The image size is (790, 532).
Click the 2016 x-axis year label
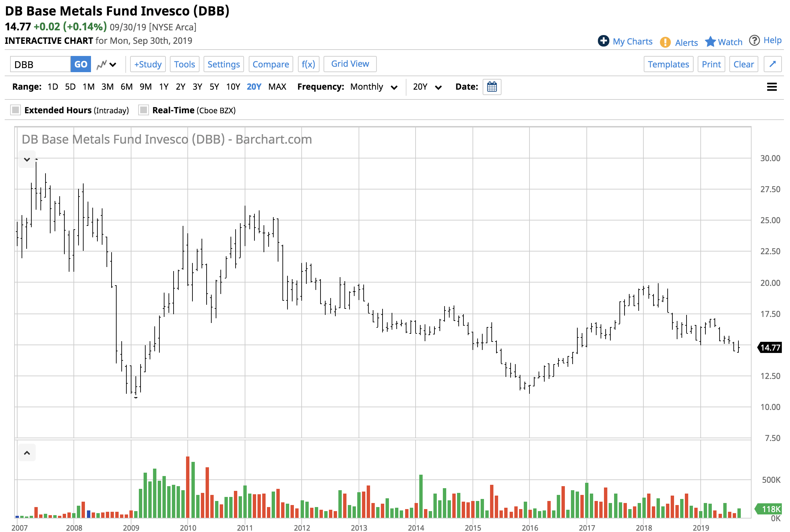530,528
